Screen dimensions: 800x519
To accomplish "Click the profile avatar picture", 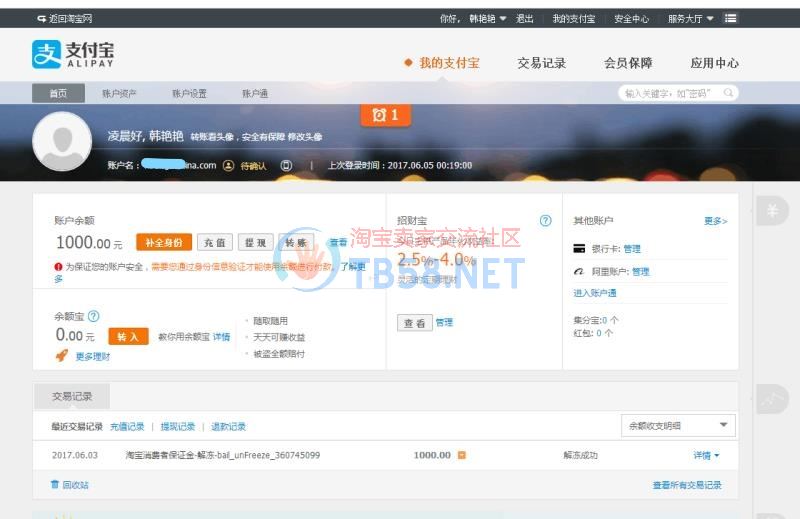I will point(62,141).
